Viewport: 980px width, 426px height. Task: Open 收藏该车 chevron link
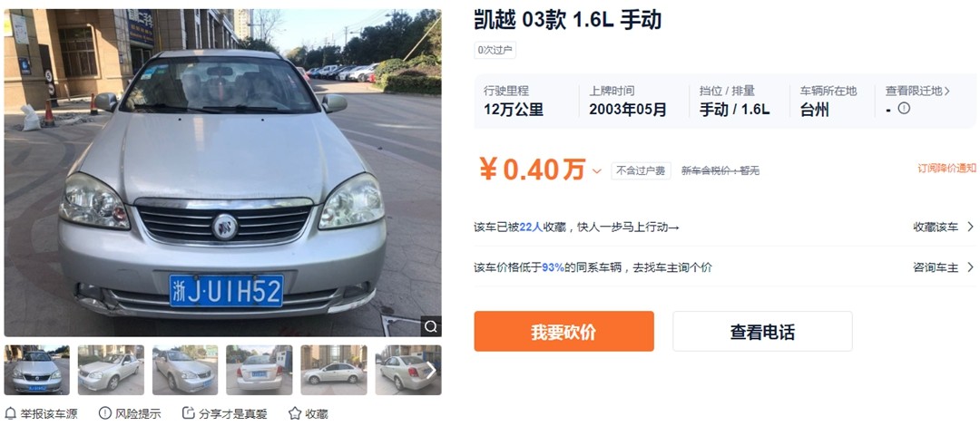click(944, 227)
